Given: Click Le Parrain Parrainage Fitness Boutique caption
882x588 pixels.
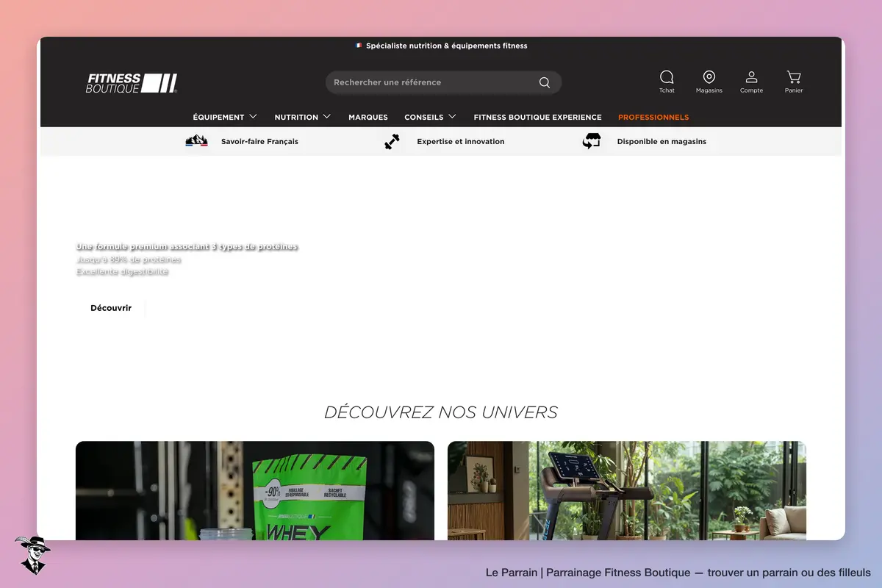Looking at the screenshot, I should (x=678, y=573).
